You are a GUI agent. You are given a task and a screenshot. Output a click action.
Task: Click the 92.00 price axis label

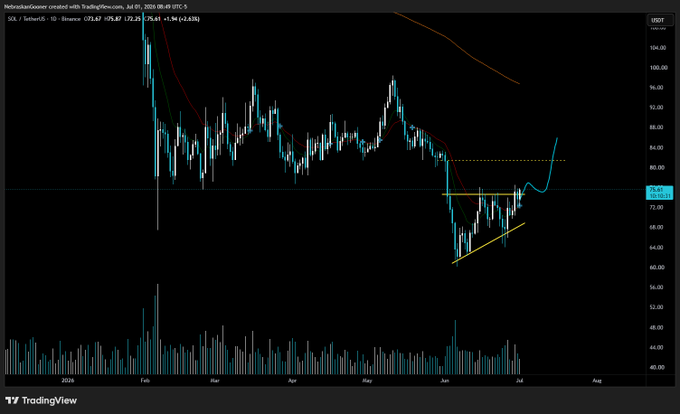click(x=657, y=108)
